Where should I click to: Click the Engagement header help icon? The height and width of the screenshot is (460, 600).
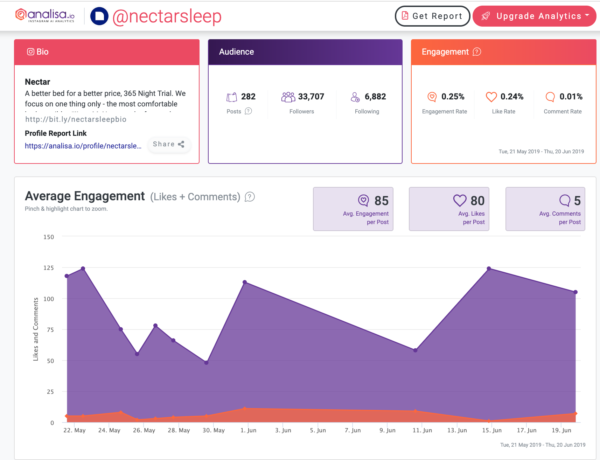[477, 52]
